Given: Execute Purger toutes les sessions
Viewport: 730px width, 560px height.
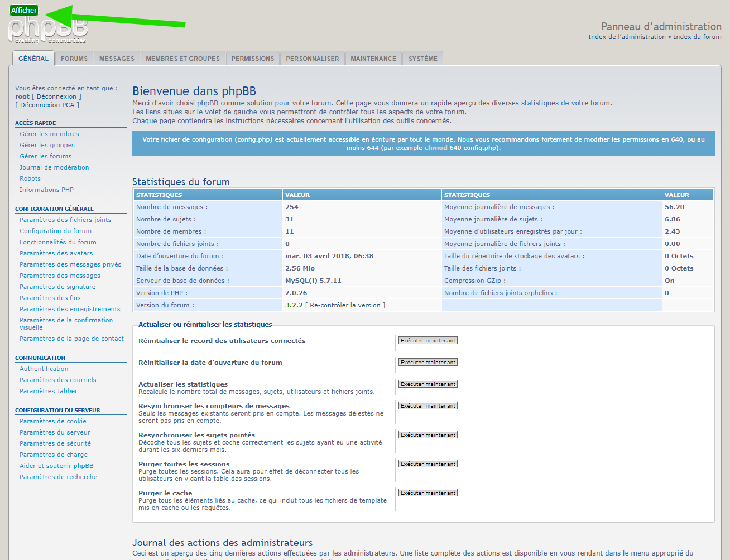Looking at the screenshot, I should (428, 464).
